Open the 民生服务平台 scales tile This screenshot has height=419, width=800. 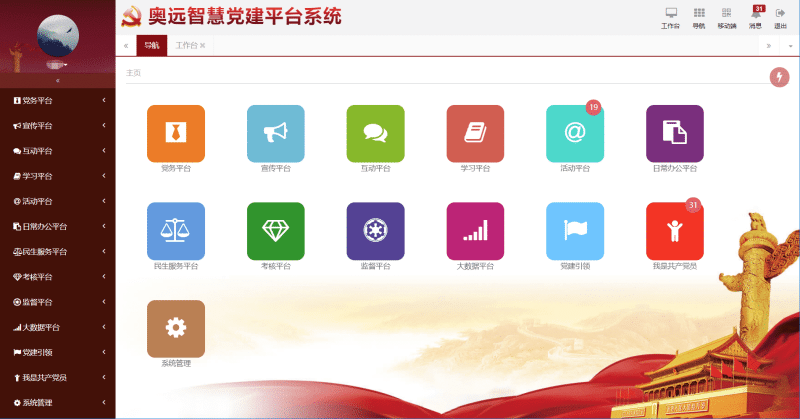176,231
